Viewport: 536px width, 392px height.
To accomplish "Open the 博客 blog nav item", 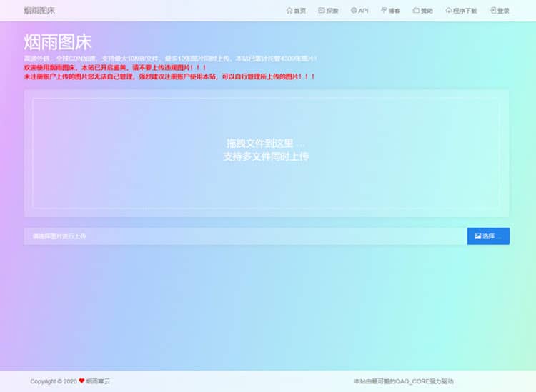I will click(x=390, y=11).
